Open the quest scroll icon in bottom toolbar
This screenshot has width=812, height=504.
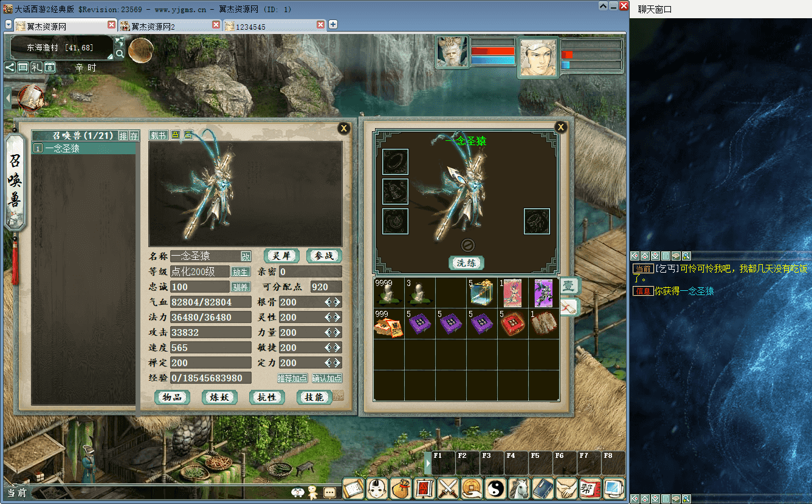[x=353, y=488]
